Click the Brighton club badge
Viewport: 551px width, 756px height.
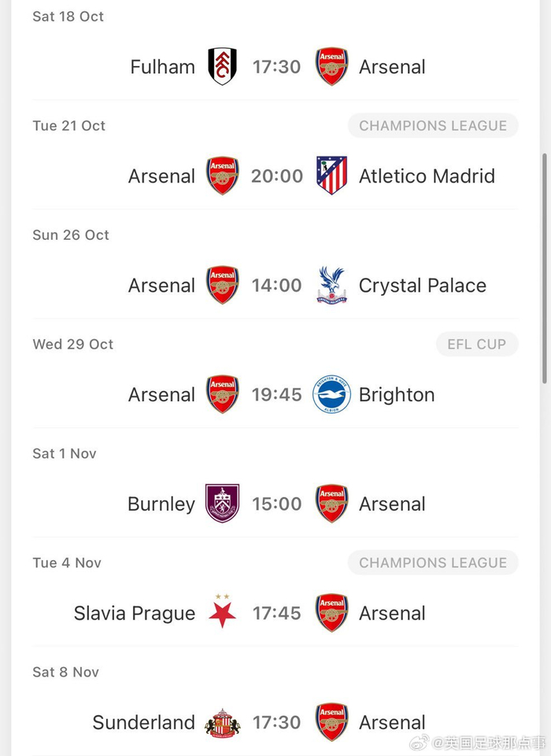pos(331,395)
